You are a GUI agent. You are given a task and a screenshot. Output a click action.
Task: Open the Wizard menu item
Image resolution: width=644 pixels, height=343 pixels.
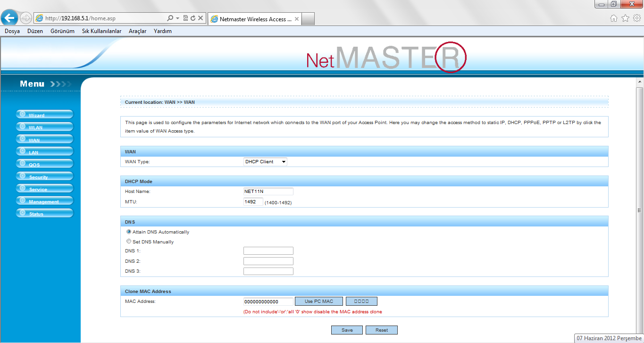tap(45, 115)
